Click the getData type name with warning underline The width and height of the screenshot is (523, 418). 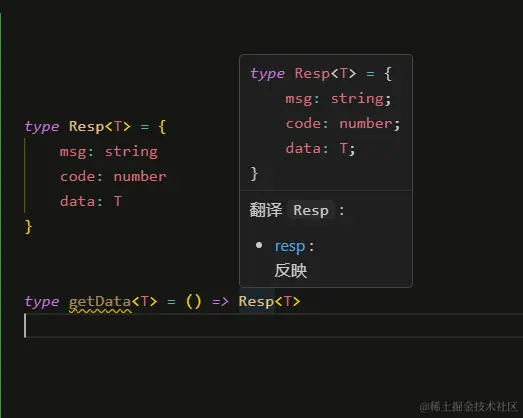100,302
